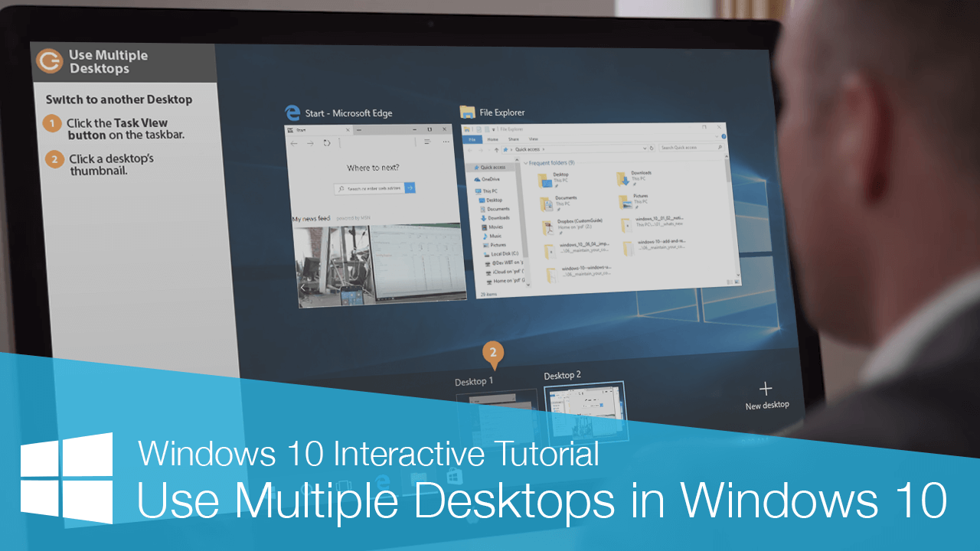
Task: Click New desktop label
Action: pyautogui.click(x=767, y=406)
